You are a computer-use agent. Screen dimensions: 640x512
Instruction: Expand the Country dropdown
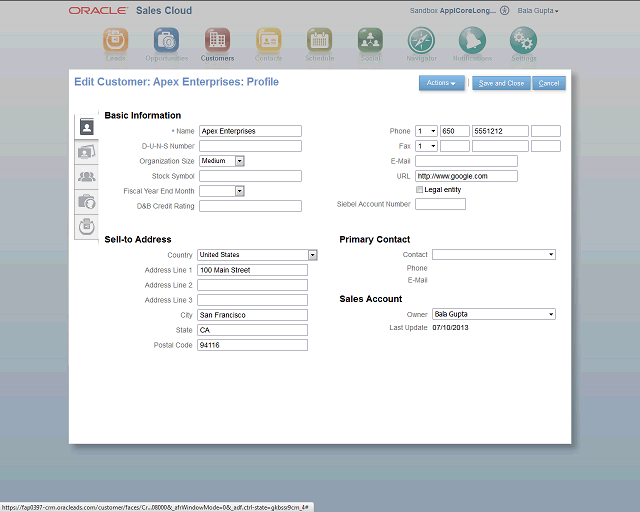click(313, 255)
